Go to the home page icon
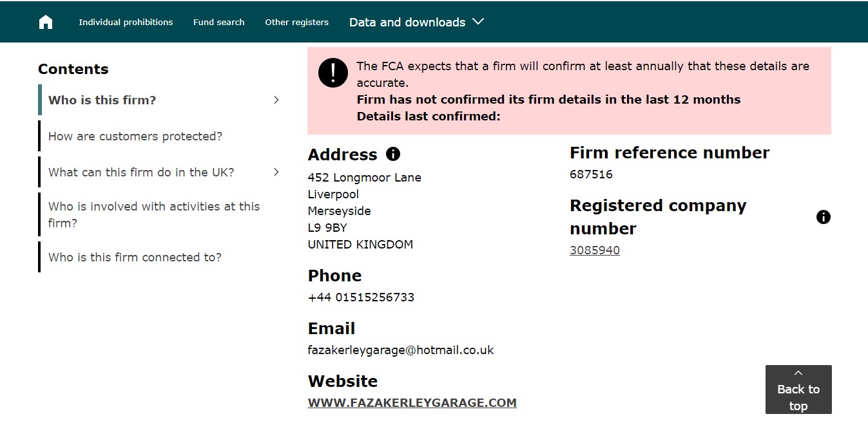The width and height of the screenshot is (868, 423). 46,22
